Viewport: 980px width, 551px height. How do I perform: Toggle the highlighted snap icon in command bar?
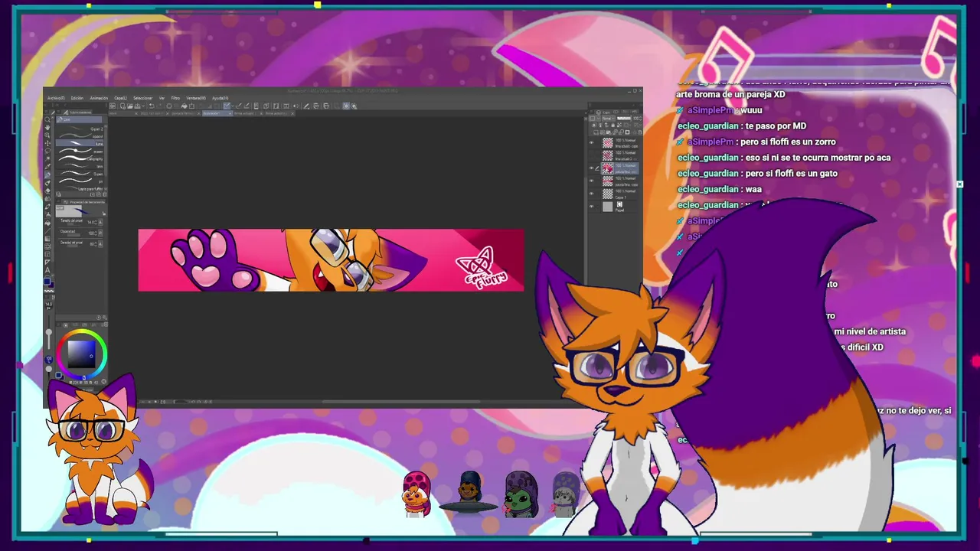(x=227, y=106)
